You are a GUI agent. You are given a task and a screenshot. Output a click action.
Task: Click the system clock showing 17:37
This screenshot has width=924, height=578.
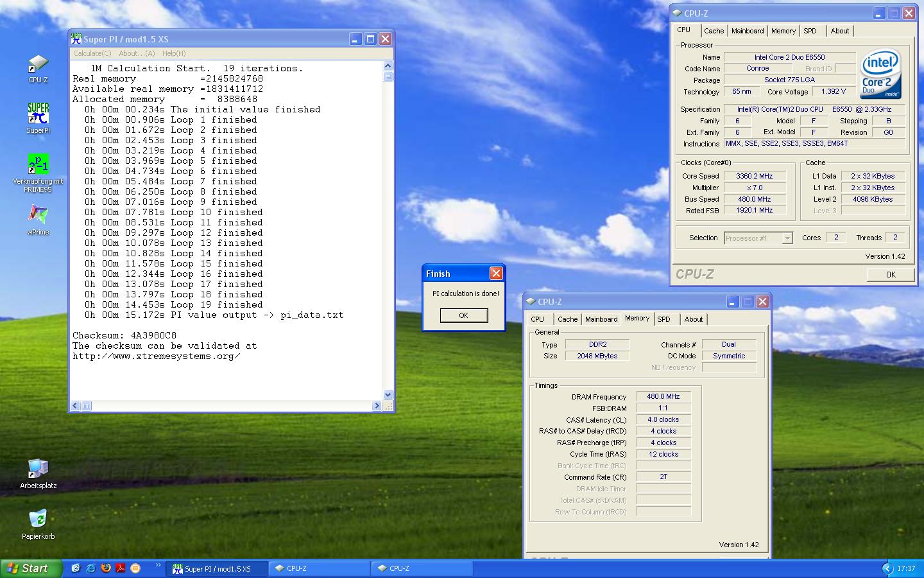(906, 569)
